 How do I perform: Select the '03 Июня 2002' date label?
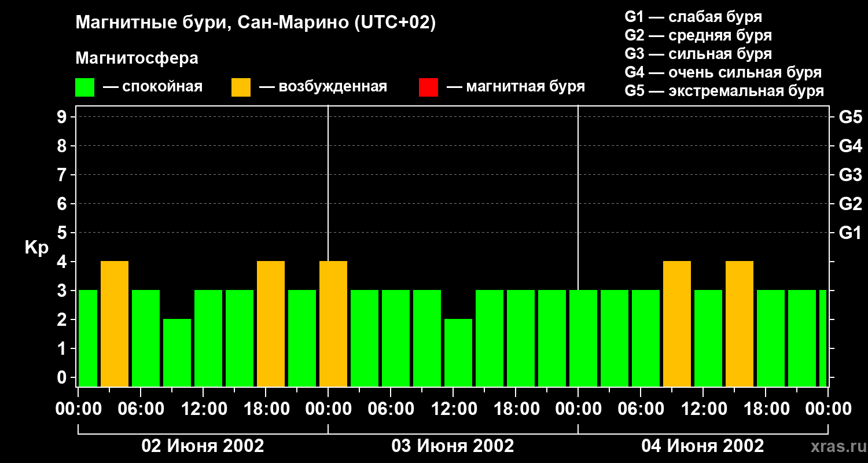[453, 446]
